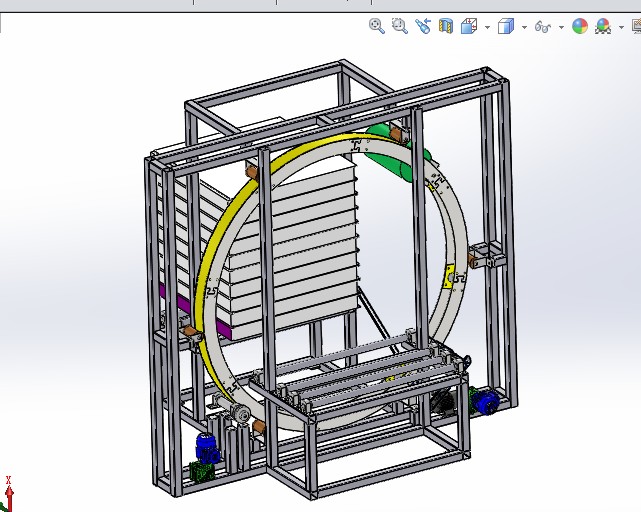The image size is (641, 512).
Task: Expand the Apply Scene dropdown arrow
Action: pyautogui.click(x=621, y=27)
